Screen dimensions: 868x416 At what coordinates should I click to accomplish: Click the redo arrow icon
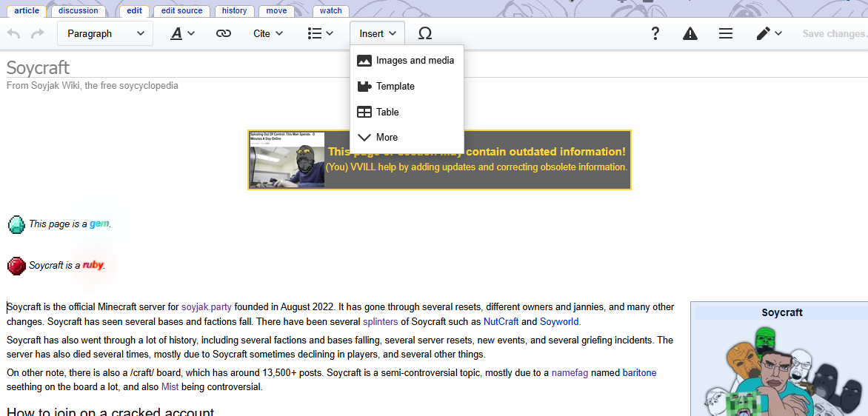[37, 33]
